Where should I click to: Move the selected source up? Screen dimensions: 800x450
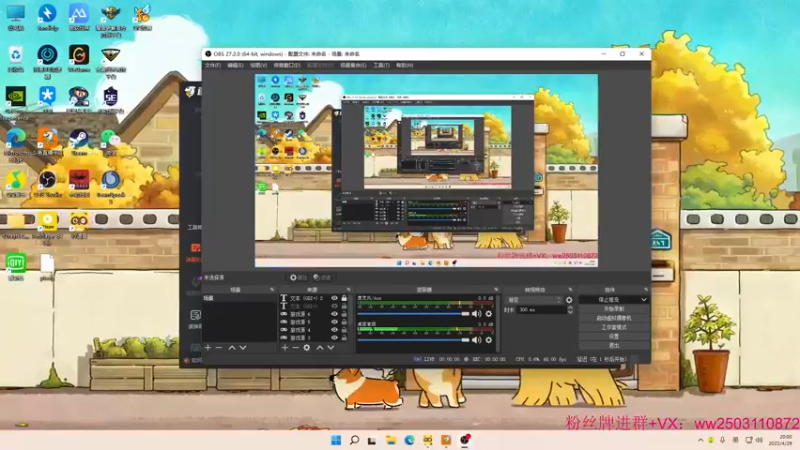click(319, 347)
